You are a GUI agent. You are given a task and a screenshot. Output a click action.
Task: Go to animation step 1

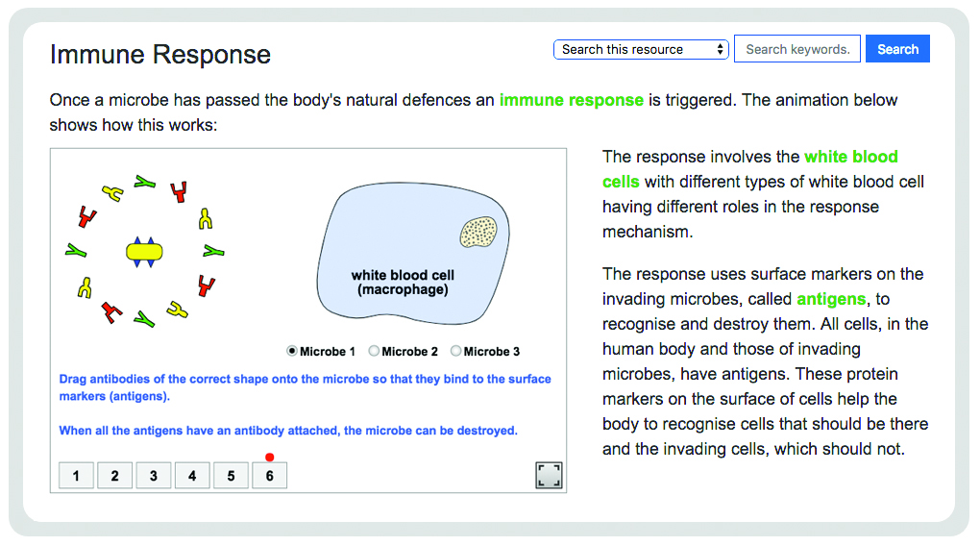tap(76, 475)
